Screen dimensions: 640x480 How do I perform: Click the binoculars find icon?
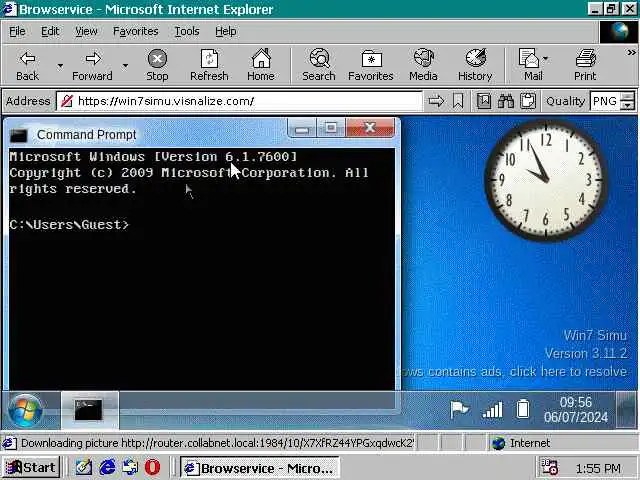click(506, 101)
